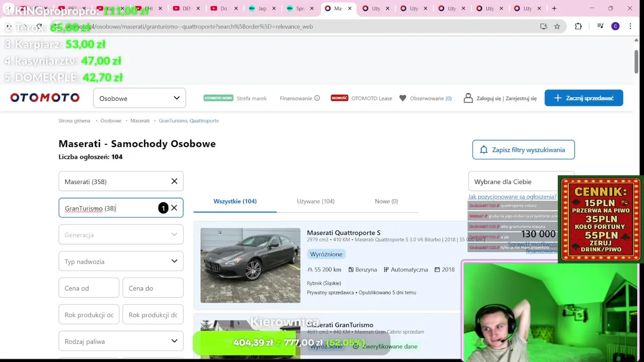Click the browser bookmark star icon
Viewport: 644px width, 362px height.
click(557, 26)
